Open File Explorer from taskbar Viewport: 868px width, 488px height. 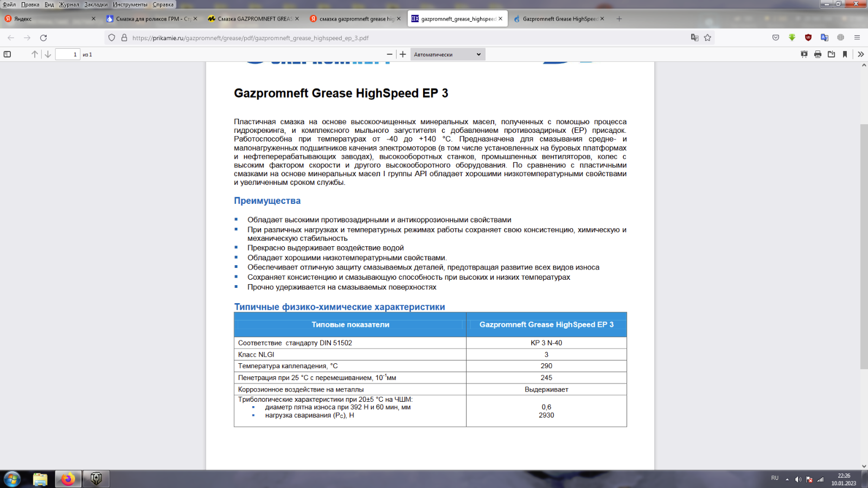tap(40, 479)
